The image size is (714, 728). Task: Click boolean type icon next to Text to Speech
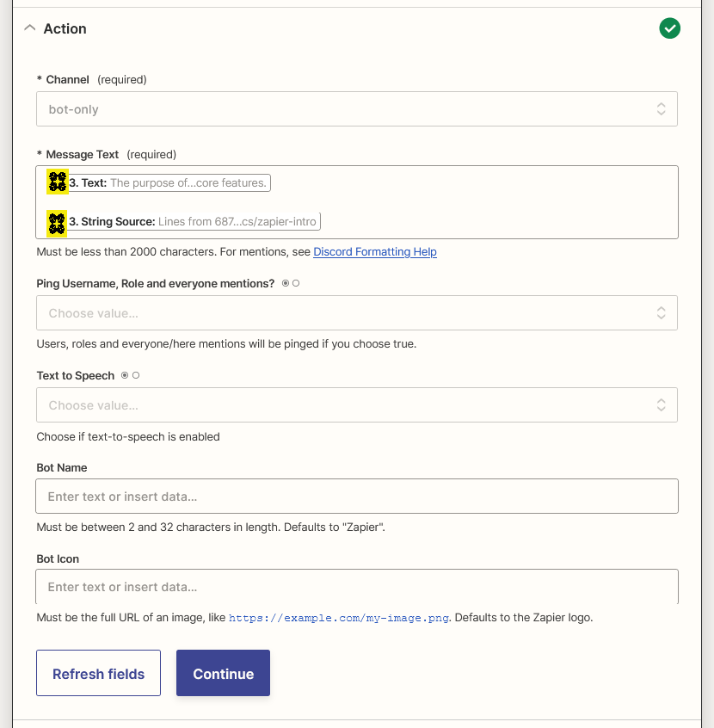130,376
